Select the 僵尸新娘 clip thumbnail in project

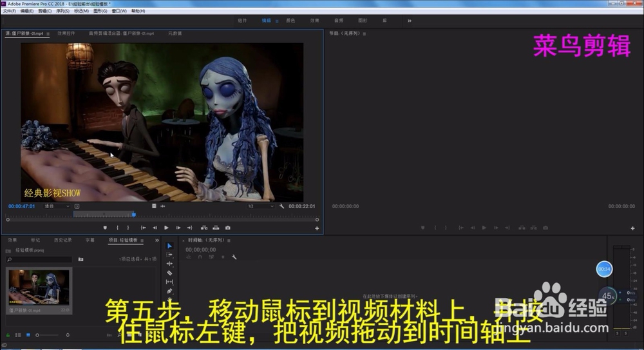coord(39,287)
